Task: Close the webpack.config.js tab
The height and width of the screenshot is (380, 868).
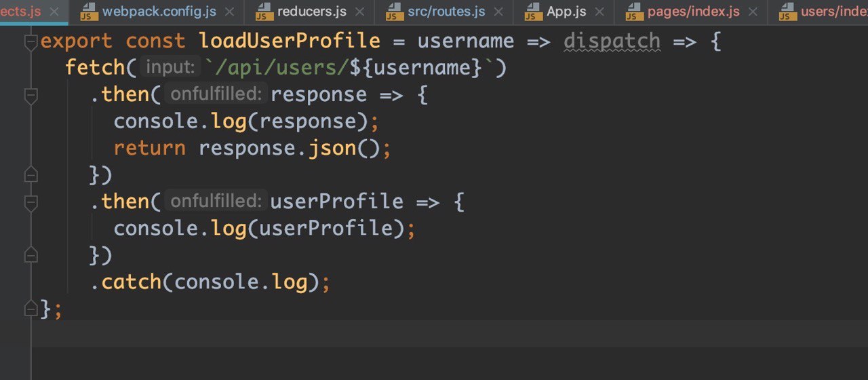Action: point(231,12)
